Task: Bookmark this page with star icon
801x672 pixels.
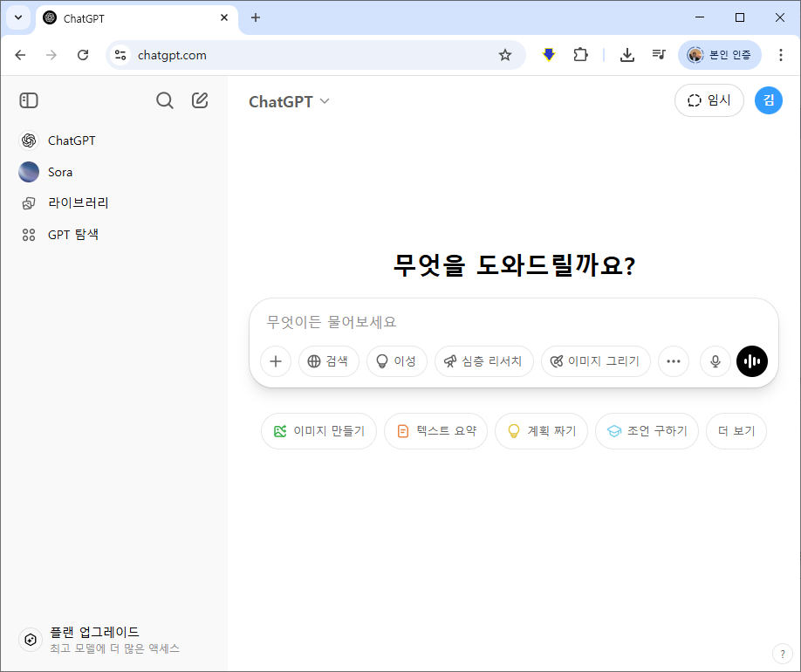Action: pyautogui.click(x=505, y=55)
